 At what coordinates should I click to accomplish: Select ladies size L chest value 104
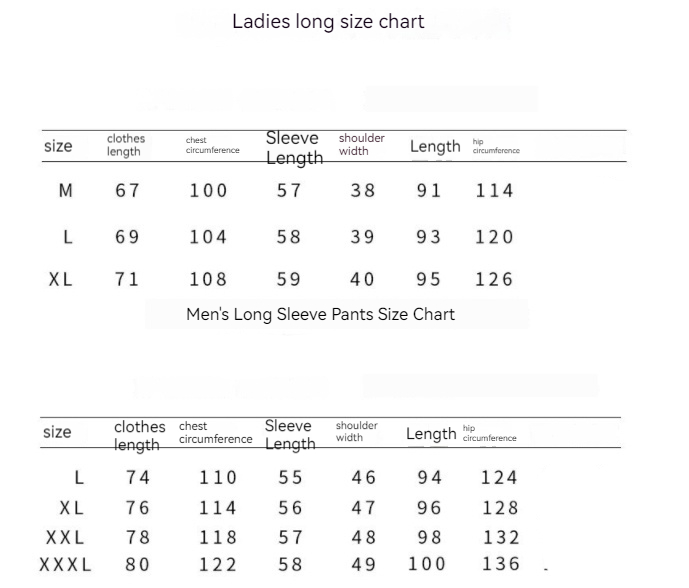[208, 237]
